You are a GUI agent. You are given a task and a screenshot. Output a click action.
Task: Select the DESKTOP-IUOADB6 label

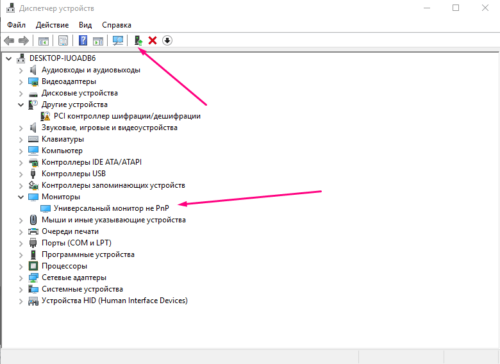click(62, 58)
